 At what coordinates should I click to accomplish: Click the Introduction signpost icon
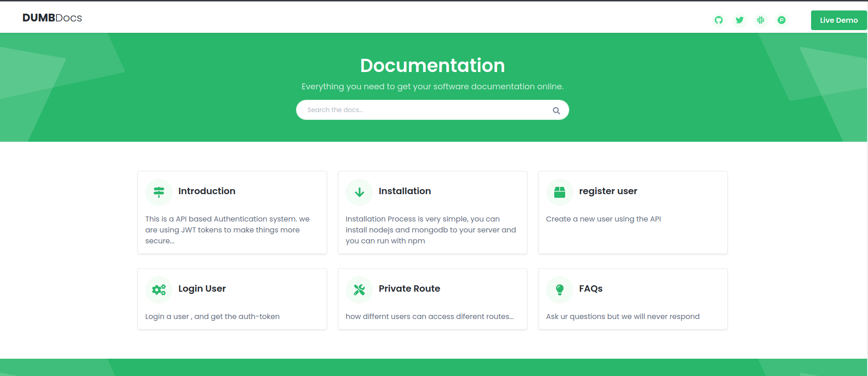(x=159, y=192)
